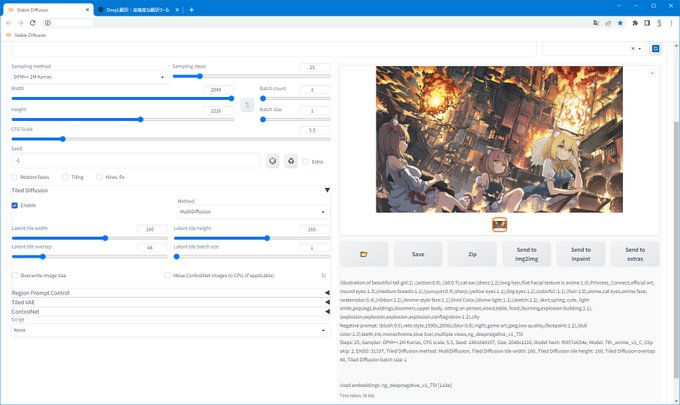Open the tab search dropdown arrow
Viewport: 680px width, 405px height.
pyautogui.click(x=619, y=6)
